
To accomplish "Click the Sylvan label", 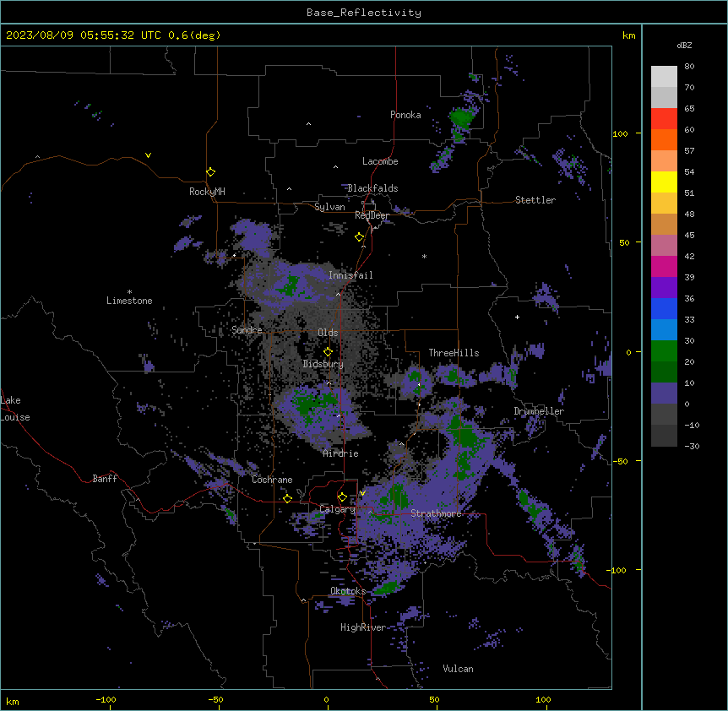I will [329, 207].
